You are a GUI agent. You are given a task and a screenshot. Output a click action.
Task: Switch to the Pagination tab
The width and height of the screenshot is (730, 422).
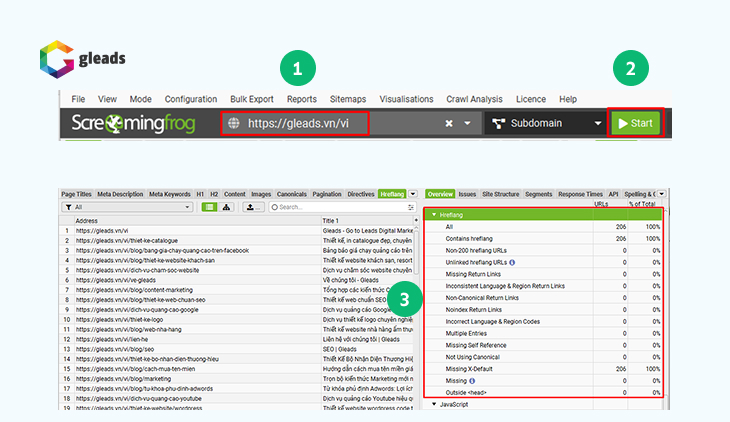pyautogui.click(x=327, y=194)
